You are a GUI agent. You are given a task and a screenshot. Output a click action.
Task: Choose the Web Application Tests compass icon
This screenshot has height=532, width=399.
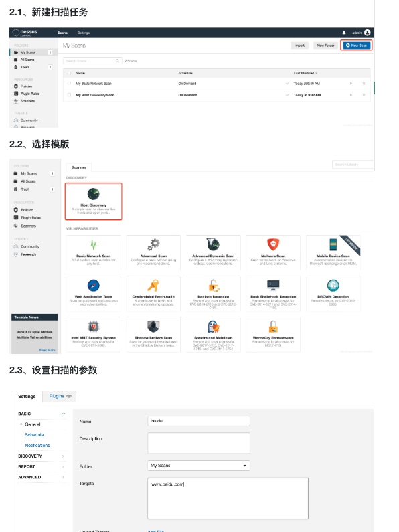tap(93, 285)
